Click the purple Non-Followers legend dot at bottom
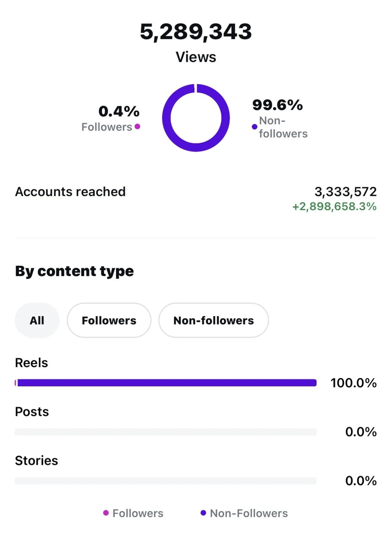 point(203,513)
